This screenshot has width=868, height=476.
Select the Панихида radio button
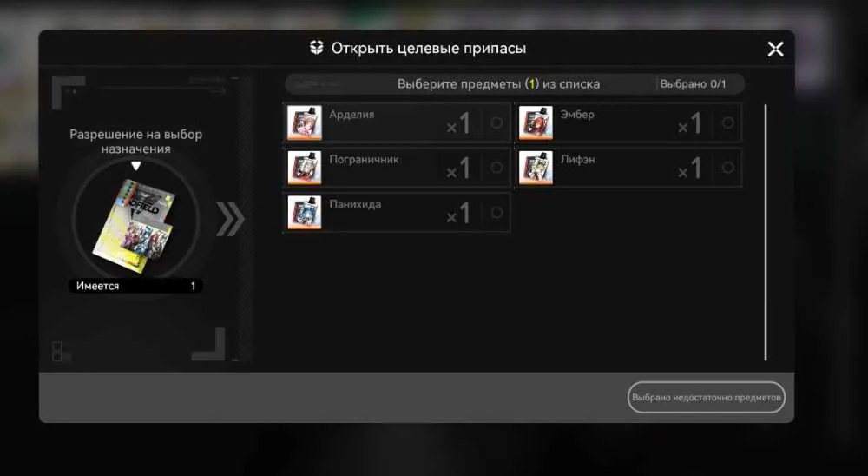[496, 212]
